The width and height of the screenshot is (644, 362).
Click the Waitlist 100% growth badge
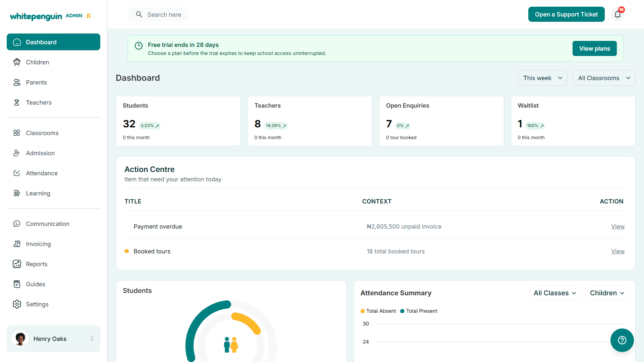[x=535, y=126]
